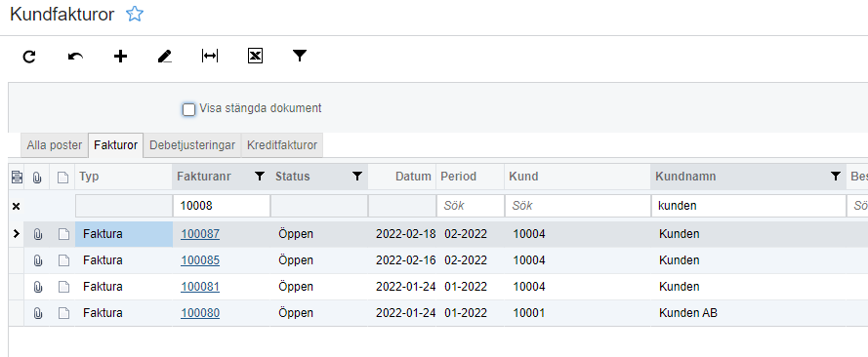Screen dimensions: 868x357
Task: Fit columns to width icon
Action: tap(210, 56)
